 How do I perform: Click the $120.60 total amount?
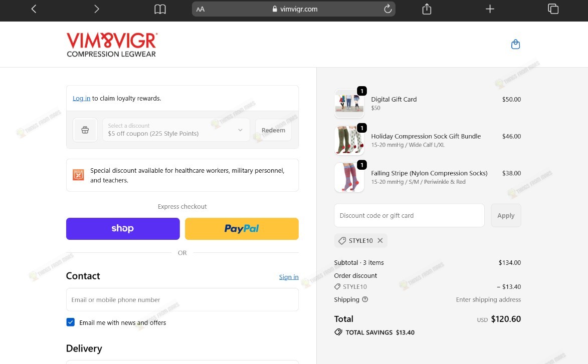tap(506, 318)
